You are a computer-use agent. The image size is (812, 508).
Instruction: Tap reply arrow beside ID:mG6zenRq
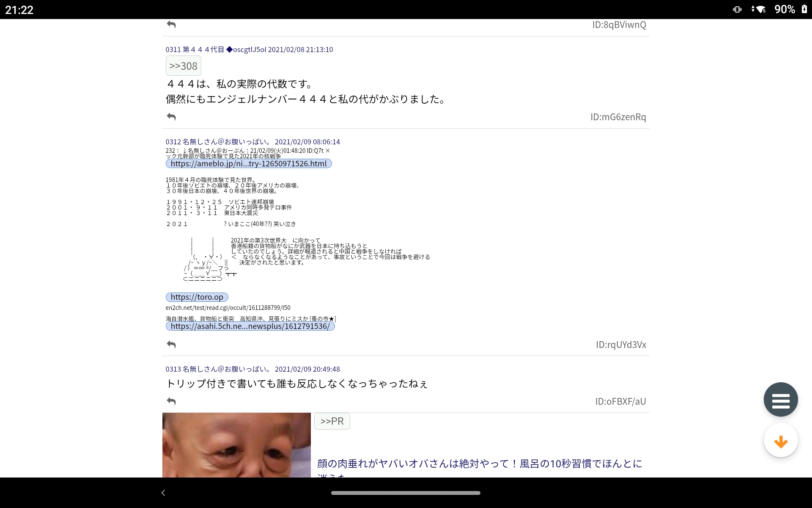coord(171,116)
